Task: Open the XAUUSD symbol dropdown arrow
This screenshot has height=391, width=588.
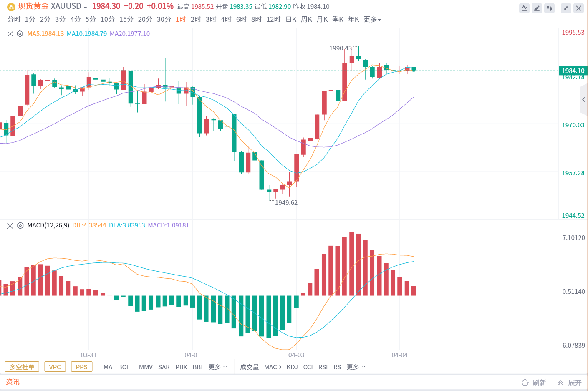Action: 86,8
